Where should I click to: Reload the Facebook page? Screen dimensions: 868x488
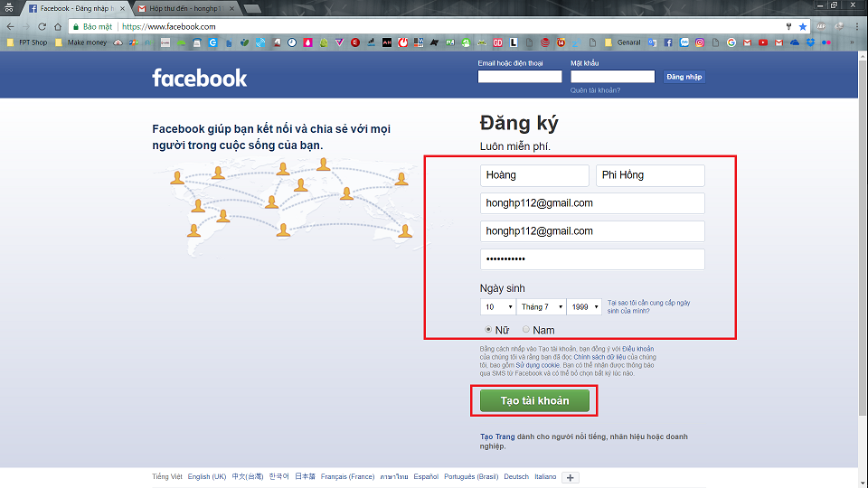pos(42,26)
